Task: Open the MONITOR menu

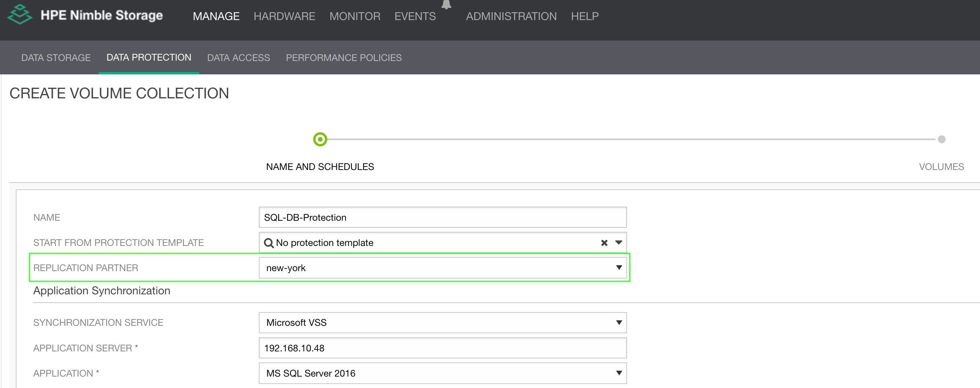Action: click(355, 16)
